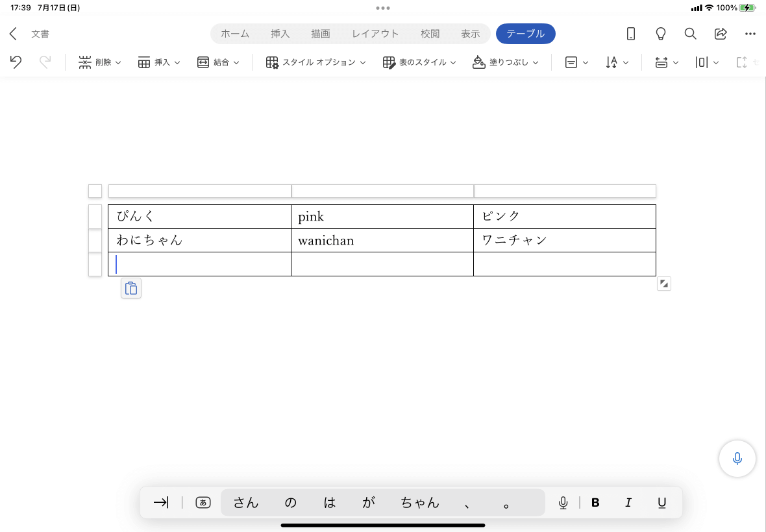Open the more options ellipsis
The height and width of the screenshot is (532, 766).
click(750, 34)
